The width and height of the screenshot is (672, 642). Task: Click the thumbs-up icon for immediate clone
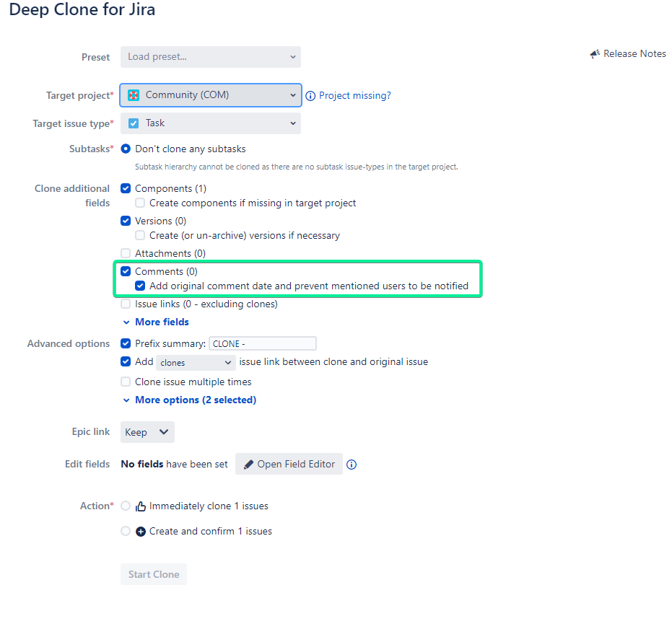point(141,506)
